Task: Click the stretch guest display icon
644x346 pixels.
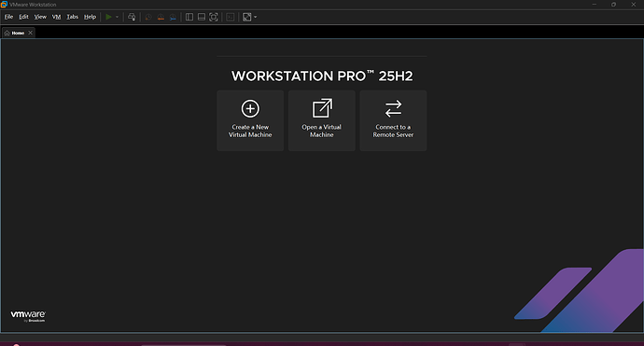Action: point(246,17)
